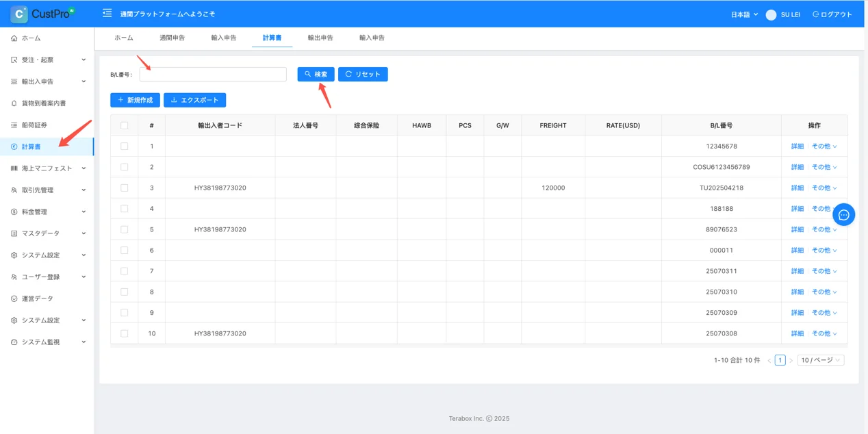Tick checkbox for row 4 (188188)
This screenshot has height=434, width=868.
point(124,209)
